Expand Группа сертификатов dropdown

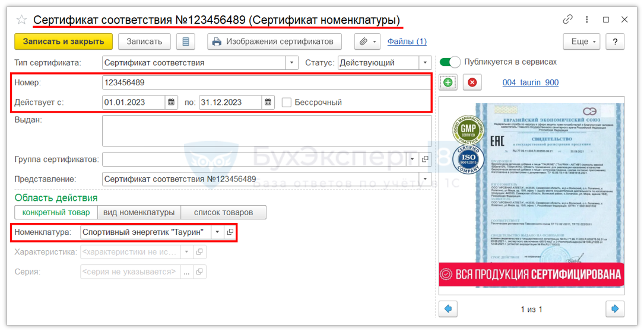413,159
